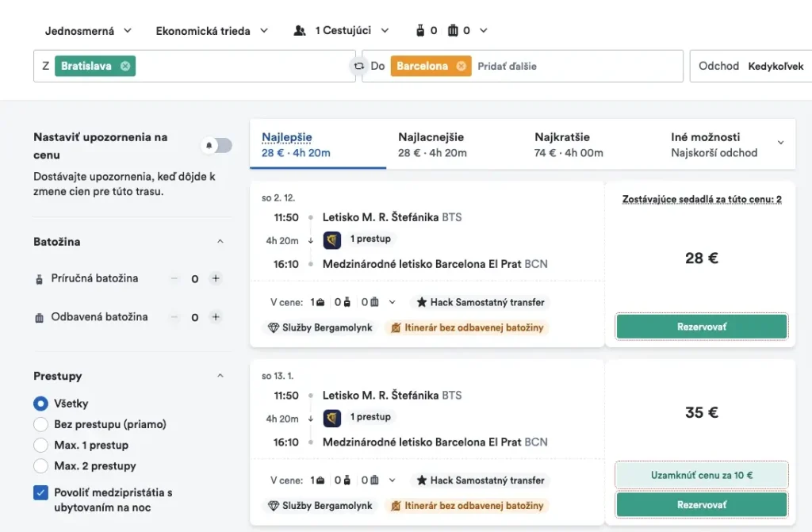Click the passenger icon next to 1 Cestujúci

[x=300, y=31]
